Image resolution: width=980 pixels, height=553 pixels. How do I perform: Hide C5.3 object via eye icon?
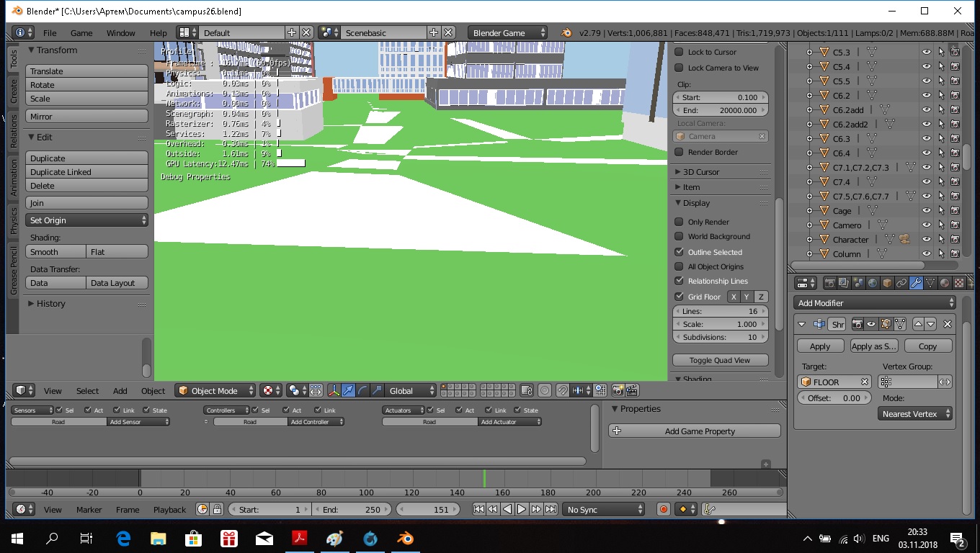pyautogui.click(x=927, y=52)
